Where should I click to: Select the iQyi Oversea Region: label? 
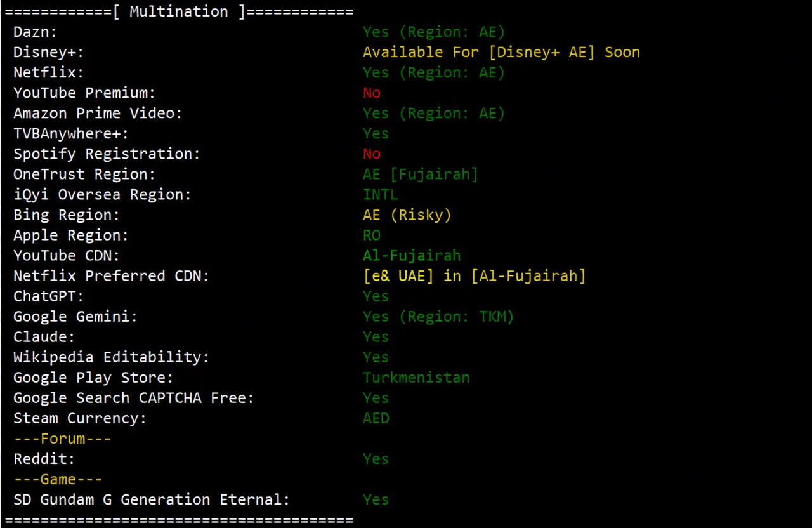tap(102, 194)
